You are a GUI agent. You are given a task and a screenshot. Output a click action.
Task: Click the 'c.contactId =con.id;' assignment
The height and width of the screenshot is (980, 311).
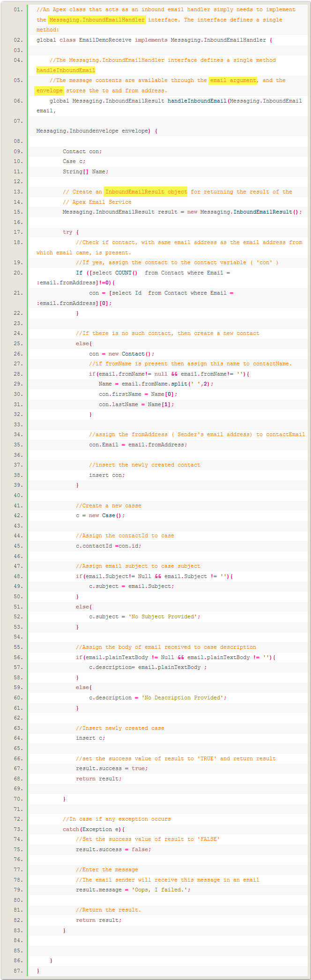point(109,546)
